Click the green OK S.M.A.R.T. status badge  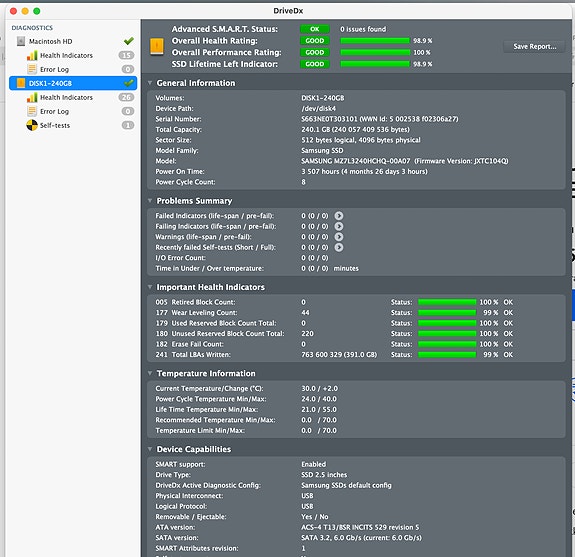click(315, 29)
